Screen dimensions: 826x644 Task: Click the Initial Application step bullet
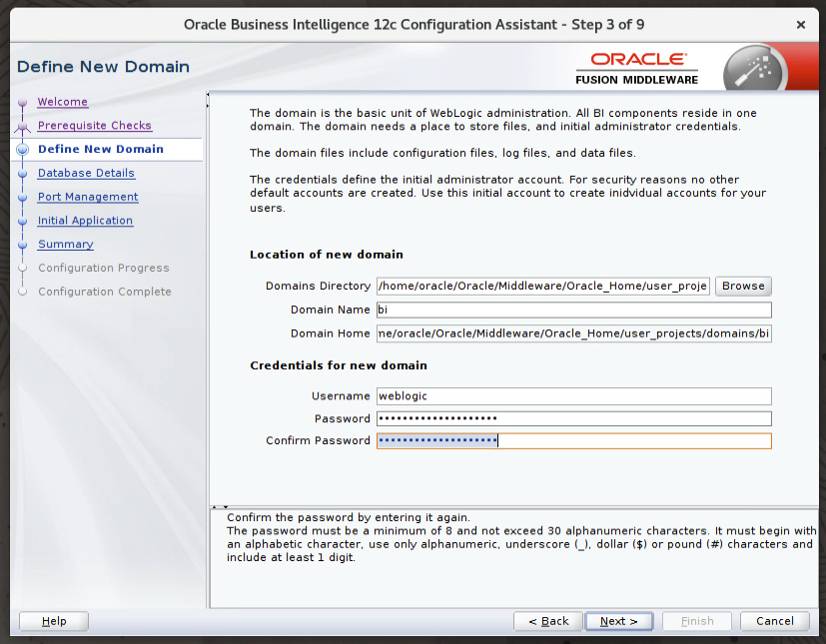pyautogui.click(x=22, y=221)
